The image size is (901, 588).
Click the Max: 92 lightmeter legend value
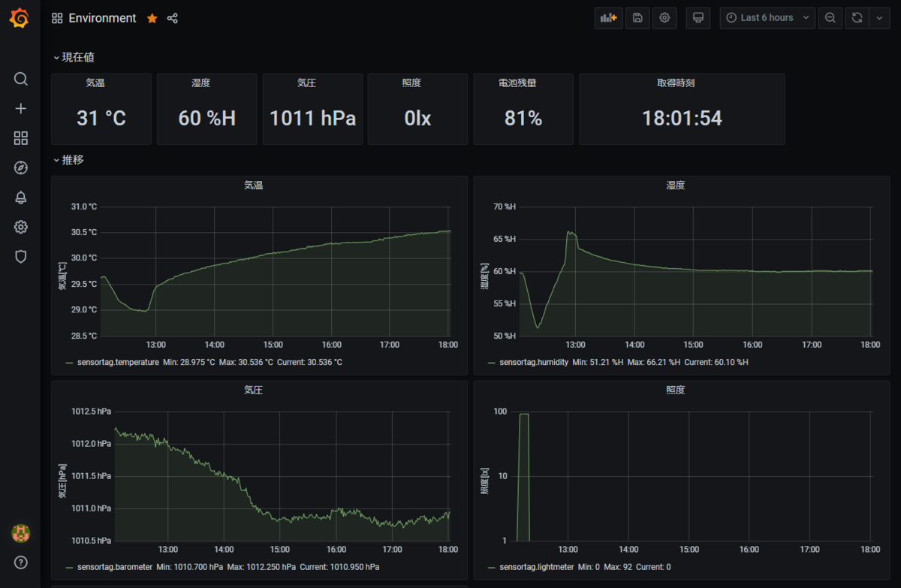click(x=616, y=567)
